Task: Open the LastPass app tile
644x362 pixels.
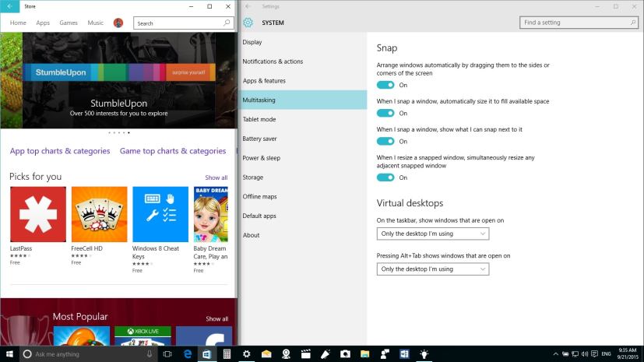Action: [38, 226]
